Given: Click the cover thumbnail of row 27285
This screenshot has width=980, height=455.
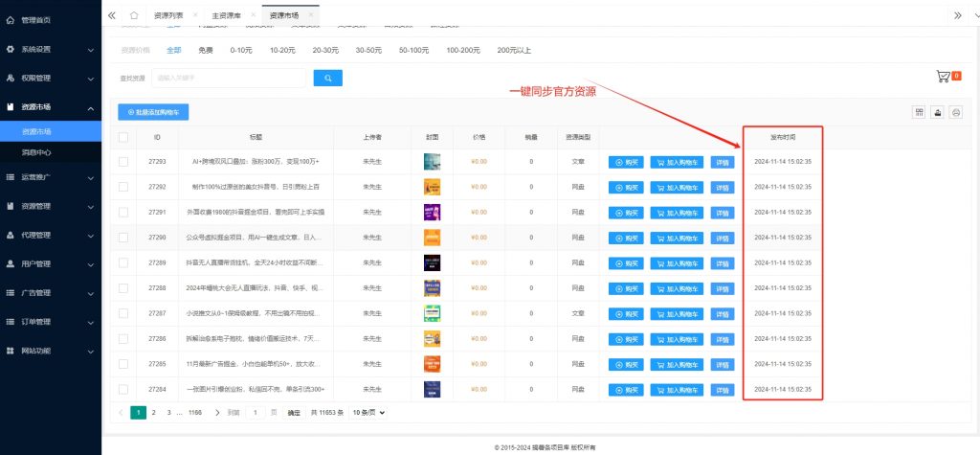Looking at the screenshot, I should point(432,364).
